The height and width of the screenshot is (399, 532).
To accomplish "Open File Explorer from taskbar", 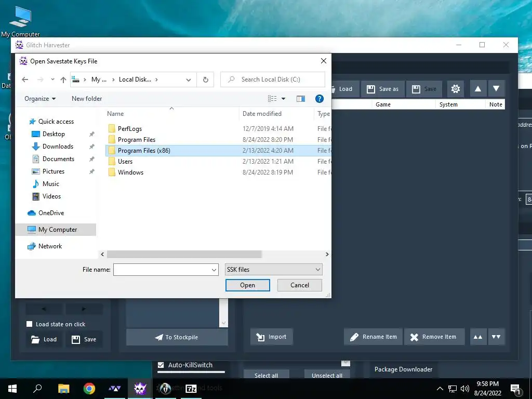I will point(63,389).
